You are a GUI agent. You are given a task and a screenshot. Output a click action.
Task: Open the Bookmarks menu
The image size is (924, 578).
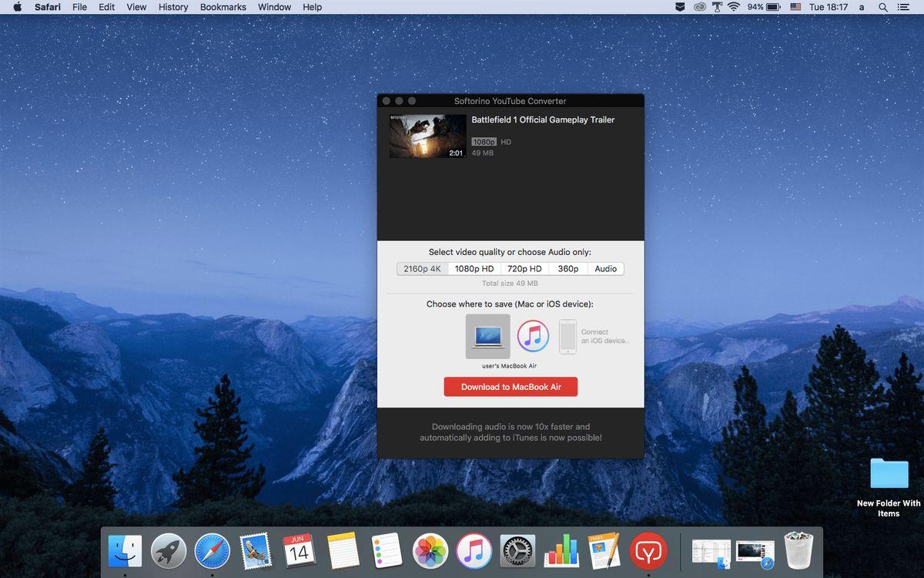223,7
